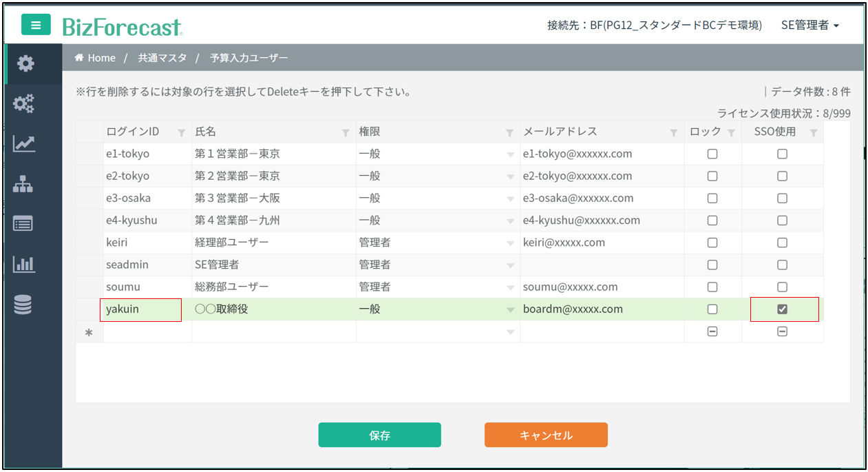This screenshot has width=868, height=472.
Task: Open the bar chart sidebar icon
Action: coord(24,264)
